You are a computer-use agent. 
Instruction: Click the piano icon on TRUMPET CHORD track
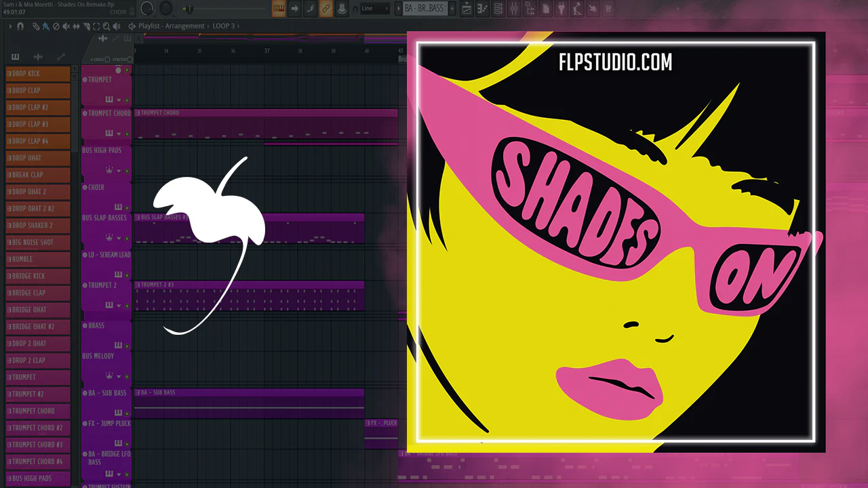(109, 133)
